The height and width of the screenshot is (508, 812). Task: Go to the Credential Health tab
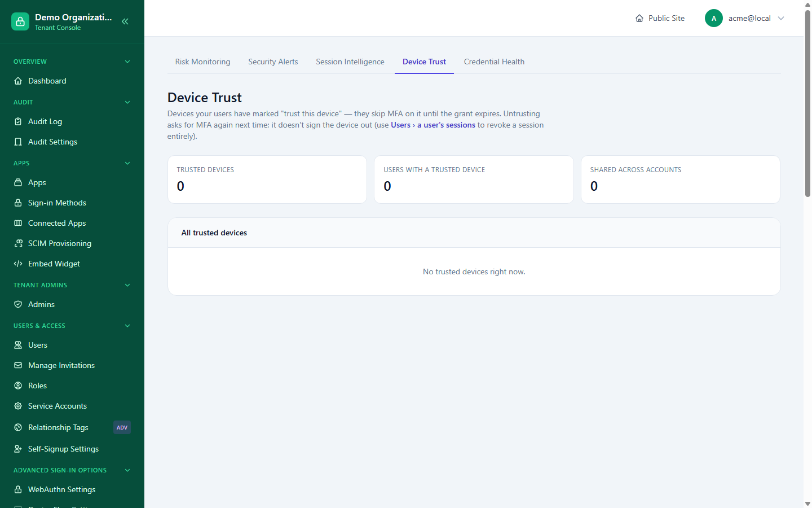click(495, 62)
